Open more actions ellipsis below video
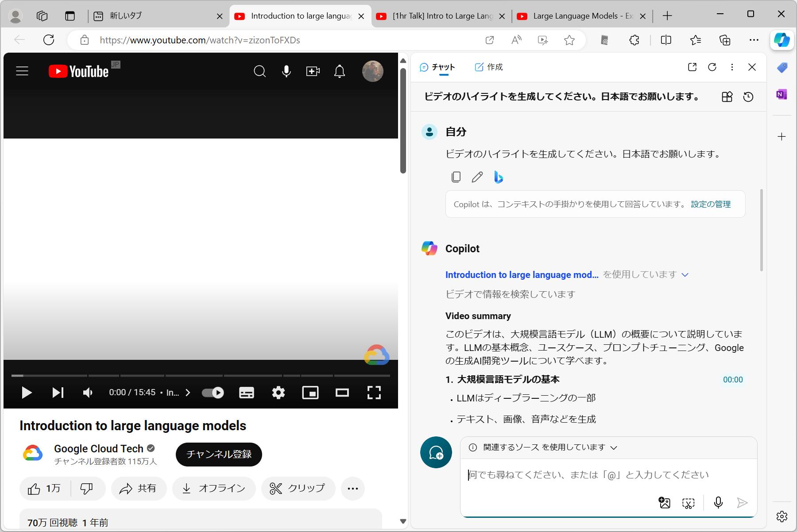The image size is (797, 532). point(353,489)
